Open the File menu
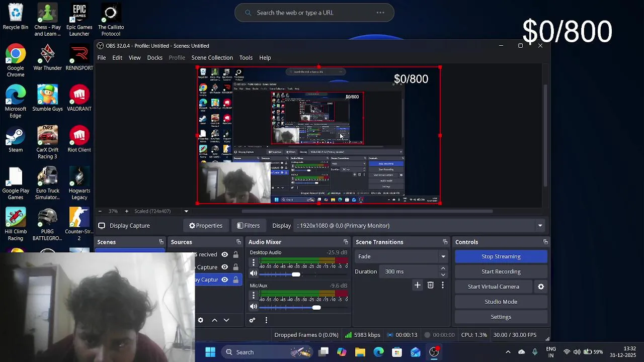Viewport: 644px width, 362px height. click(102, 58)
